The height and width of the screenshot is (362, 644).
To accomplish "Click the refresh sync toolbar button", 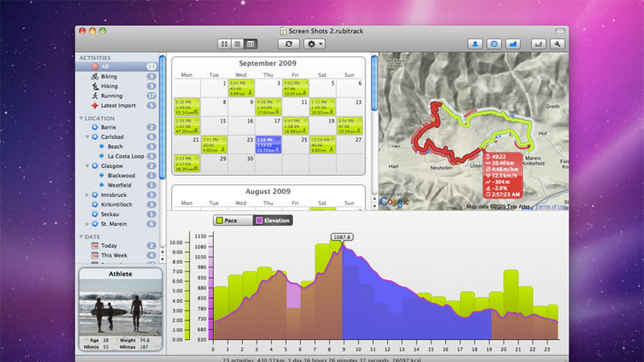I will (x=289, y=44).
